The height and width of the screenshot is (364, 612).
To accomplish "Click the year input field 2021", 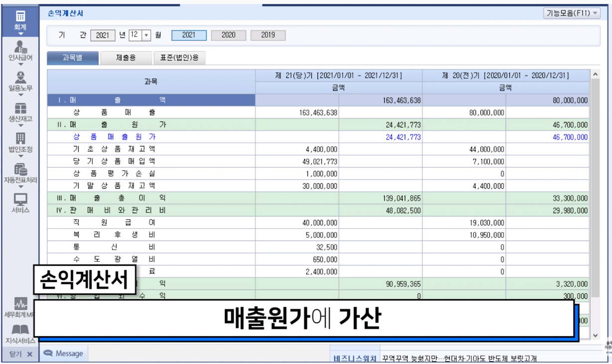I will (103, 35).
